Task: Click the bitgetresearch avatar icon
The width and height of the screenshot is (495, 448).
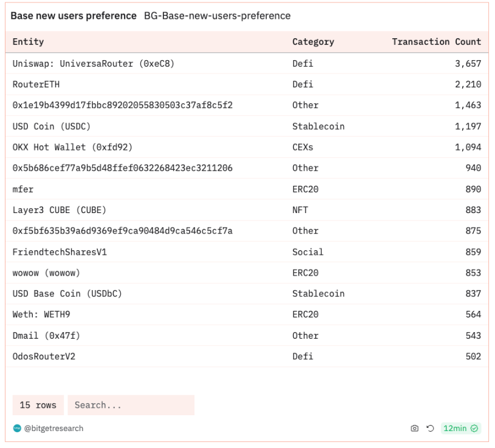Action: [x=17, y=429]
